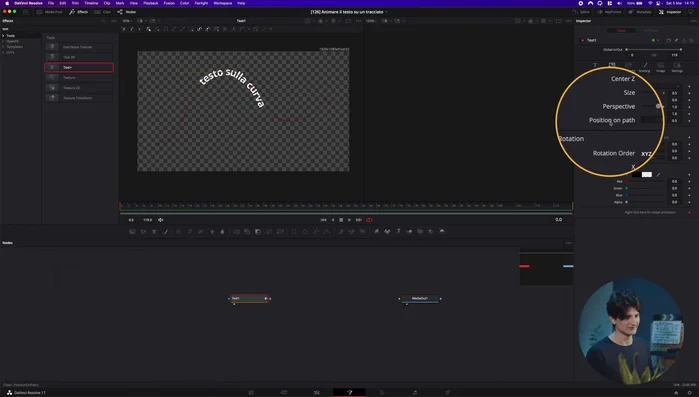
Task: Add a Merge node from the toolbar
Action: click(x=236, y=232)
